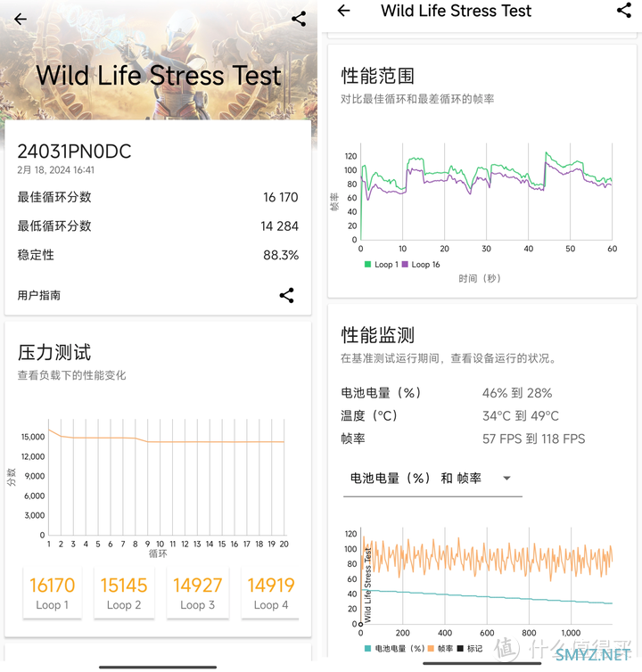Click best loop score value 16 170
This screenshot has width=642, height=672.
pyautogui.click(x=281, y=197)
